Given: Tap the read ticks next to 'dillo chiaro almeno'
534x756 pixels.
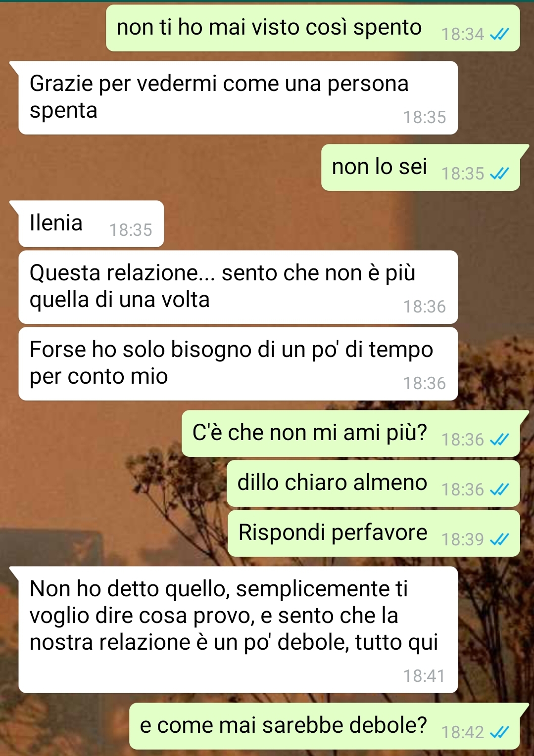Looking at the screenshot, I should [499, 489].
